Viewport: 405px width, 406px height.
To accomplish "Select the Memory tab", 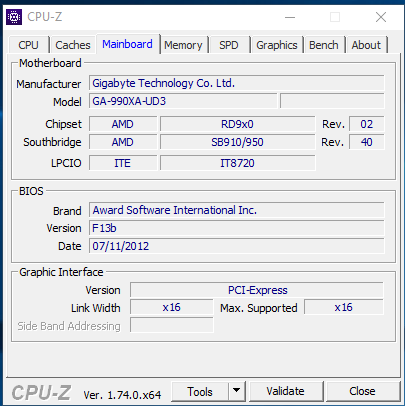I will click(183, 45).
